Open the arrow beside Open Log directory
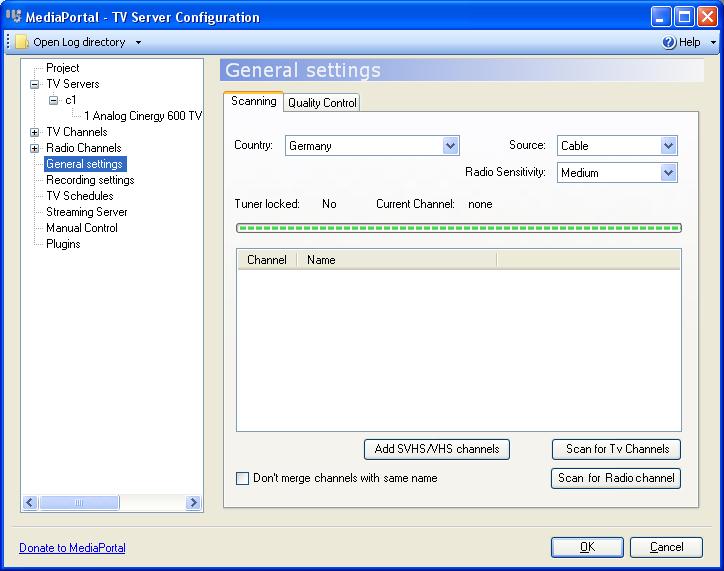724x571 pixels. (138, 42)
